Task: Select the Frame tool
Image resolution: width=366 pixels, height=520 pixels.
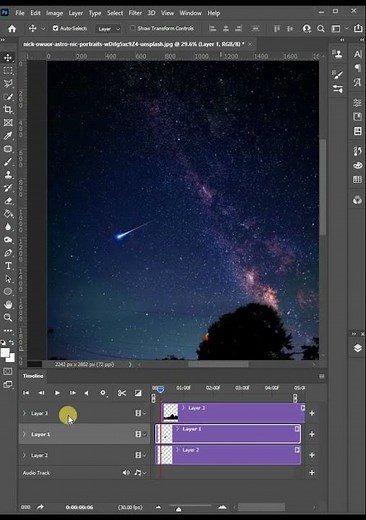Action: (x=8, y=123)
